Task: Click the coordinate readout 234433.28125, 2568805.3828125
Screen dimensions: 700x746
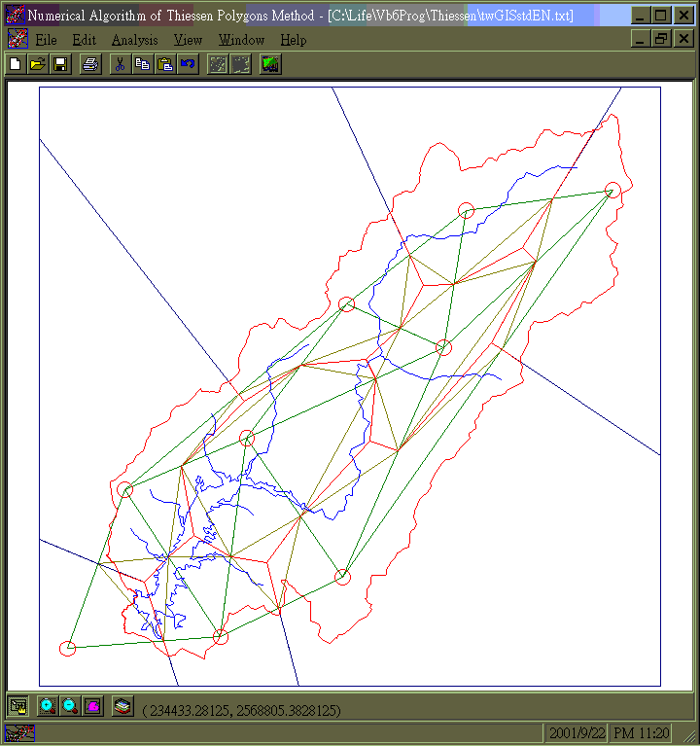Action: [241, 710]
